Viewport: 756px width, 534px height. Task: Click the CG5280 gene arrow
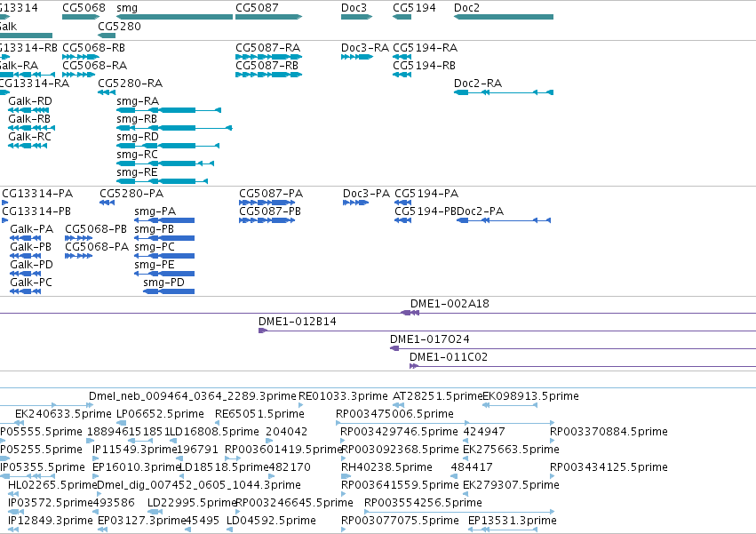pyautogui.click(x=107, y=36)
